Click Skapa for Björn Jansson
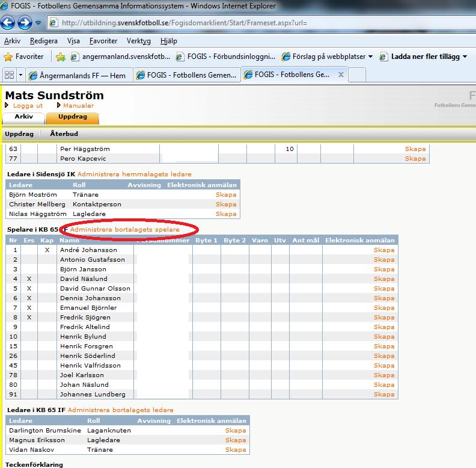The width and height of the screenshot is (476, 468). pos(384,269)
